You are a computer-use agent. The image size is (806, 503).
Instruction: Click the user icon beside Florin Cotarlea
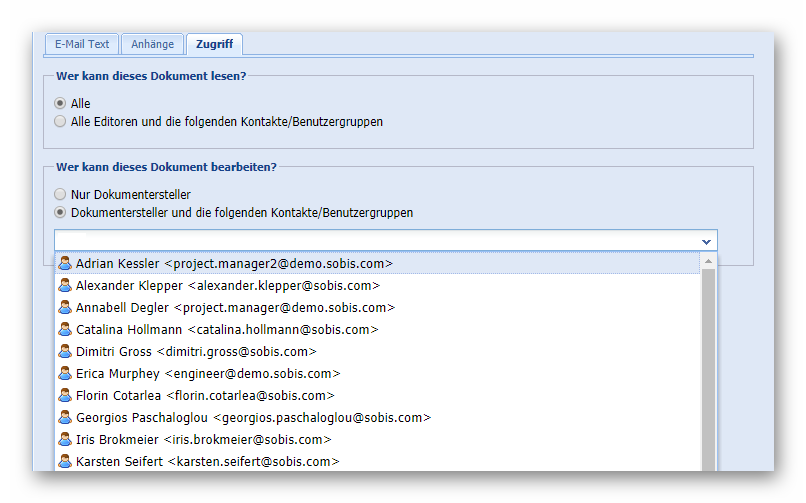65,396
